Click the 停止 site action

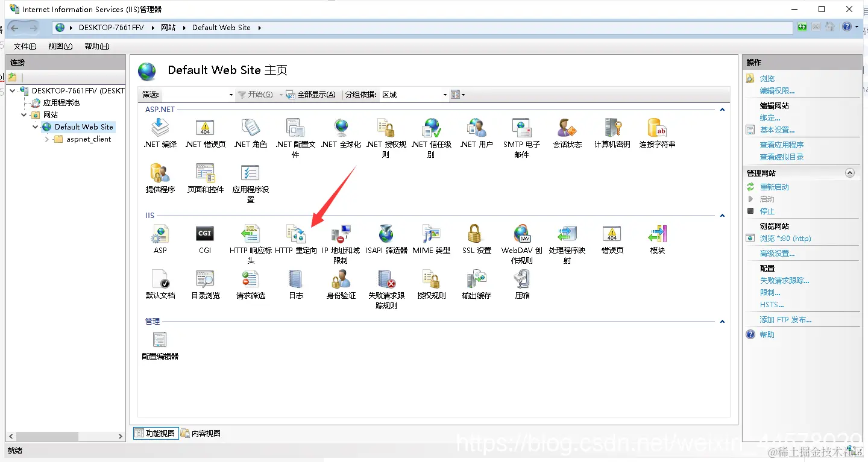(x=767, y=211)
